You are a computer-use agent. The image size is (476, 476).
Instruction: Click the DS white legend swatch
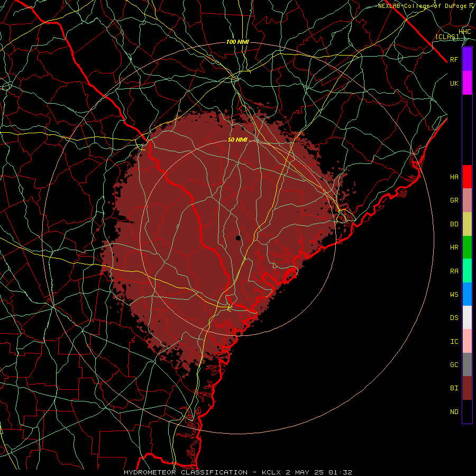point(467,317)
